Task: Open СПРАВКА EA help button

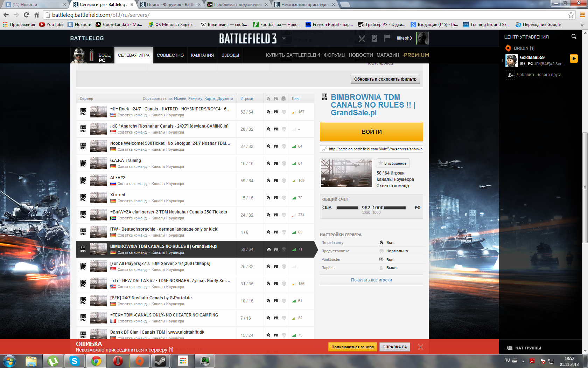Action: 395,347
